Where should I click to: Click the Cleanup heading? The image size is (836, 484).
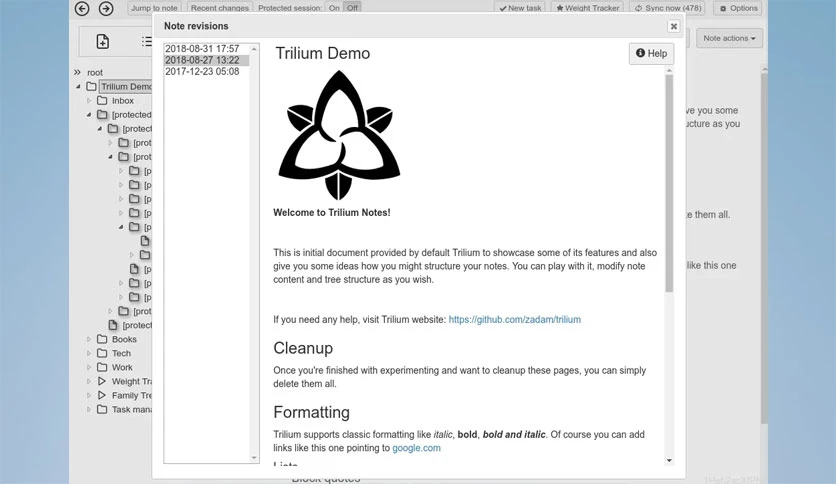coord(303,348)
